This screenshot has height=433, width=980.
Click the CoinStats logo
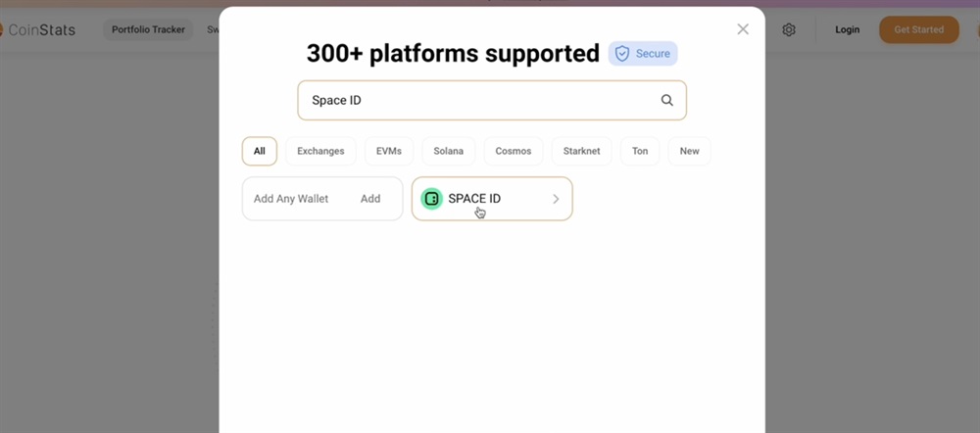tap(39, 29)
